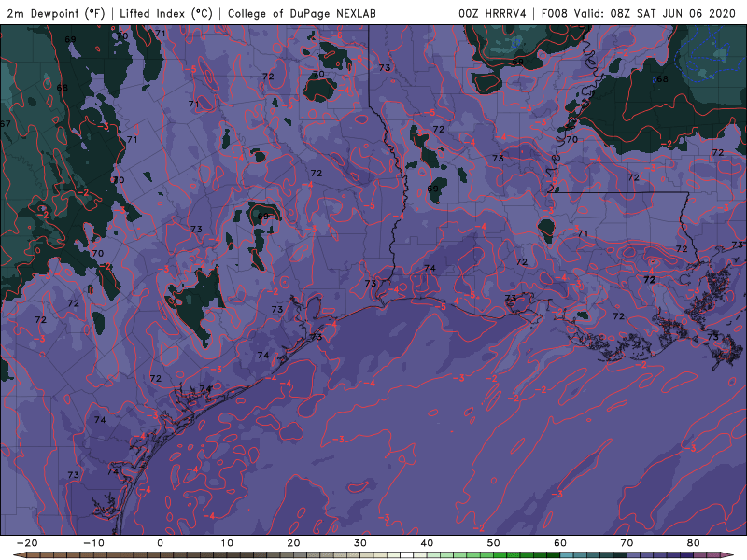Click the "00Z HRRRV4" model run label
This screenshot has height=560, width=747.
(492, 14)
